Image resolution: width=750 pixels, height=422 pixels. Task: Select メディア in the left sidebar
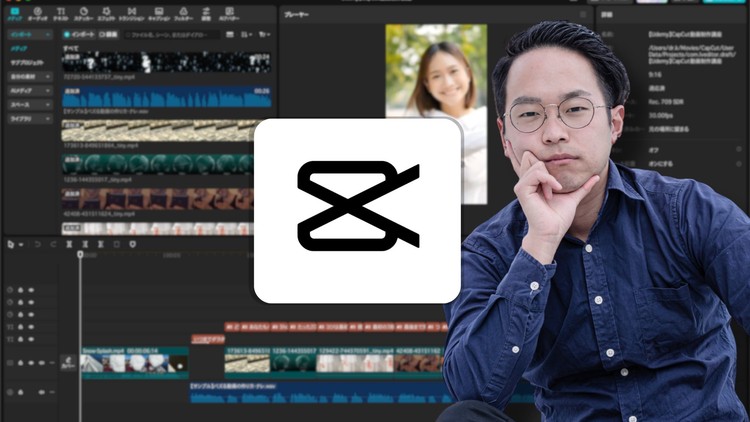[x=19, y=49]
